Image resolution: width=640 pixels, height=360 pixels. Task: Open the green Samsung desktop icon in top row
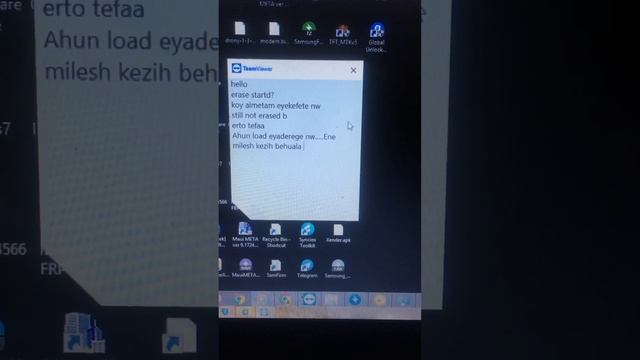pos(309,33)
